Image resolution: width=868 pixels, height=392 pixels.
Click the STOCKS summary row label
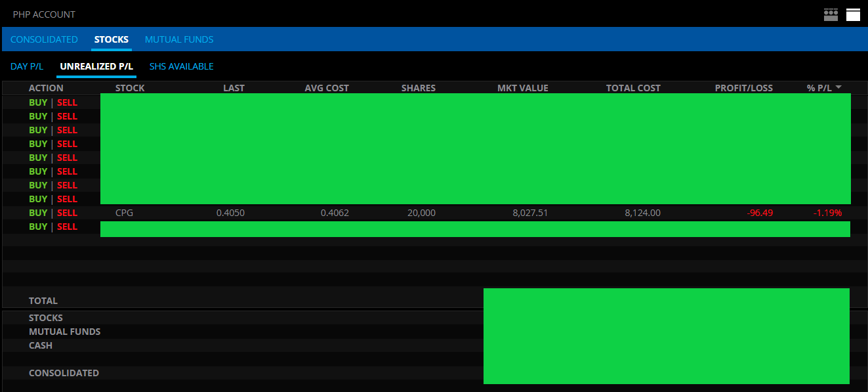pos(46,318)
